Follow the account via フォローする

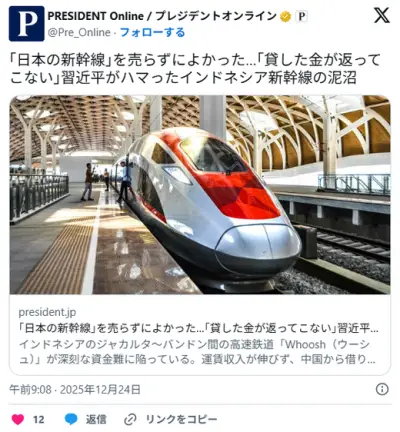(152, 33)
